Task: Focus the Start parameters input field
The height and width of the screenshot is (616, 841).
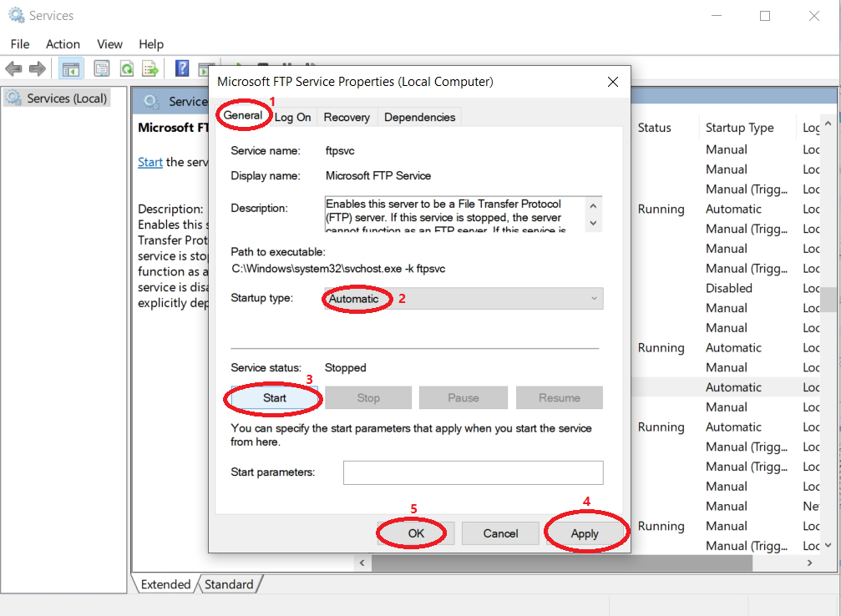Action: (x=473, y=472)
